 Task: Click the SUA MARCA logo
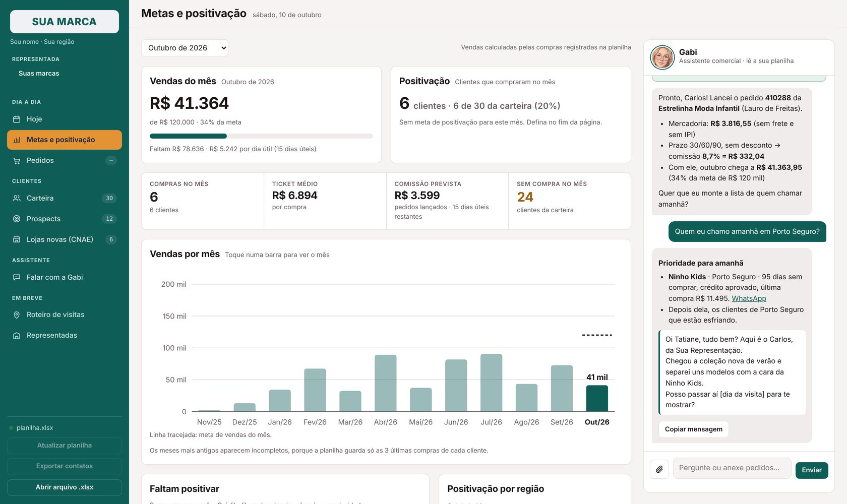(65, 22)
